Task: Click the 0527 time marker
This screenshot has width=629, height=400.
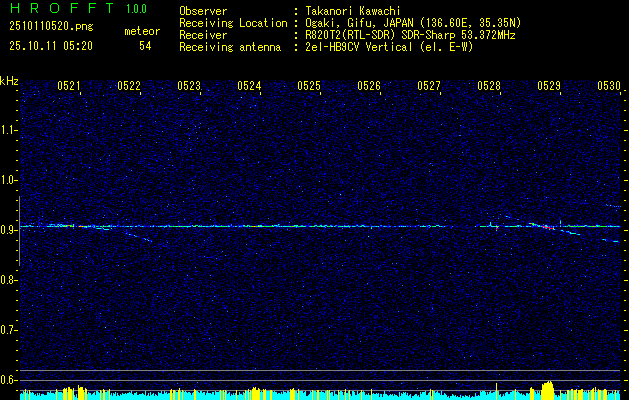Action: click(x=429, y=85)
